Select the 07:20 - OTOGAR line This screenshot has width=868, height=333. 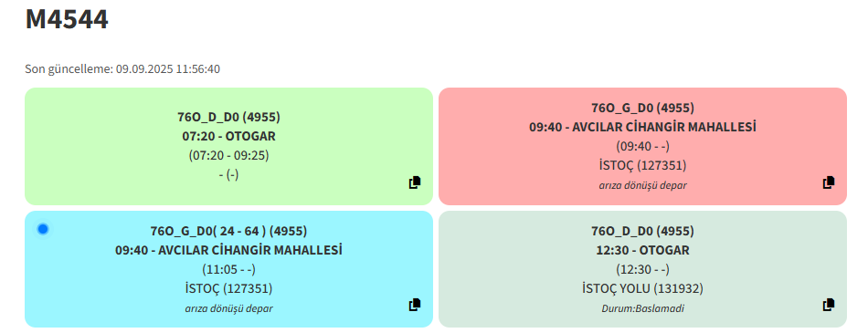(x=228, y=136)
